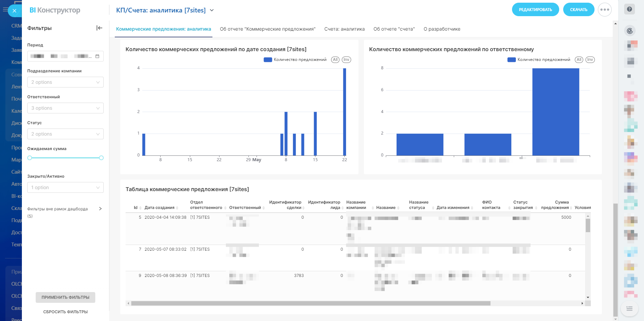Viewport: 644px width, 321px height.
Task: Open the О разработчике tab
Action: pyautogui.click(x=442, y=29)
